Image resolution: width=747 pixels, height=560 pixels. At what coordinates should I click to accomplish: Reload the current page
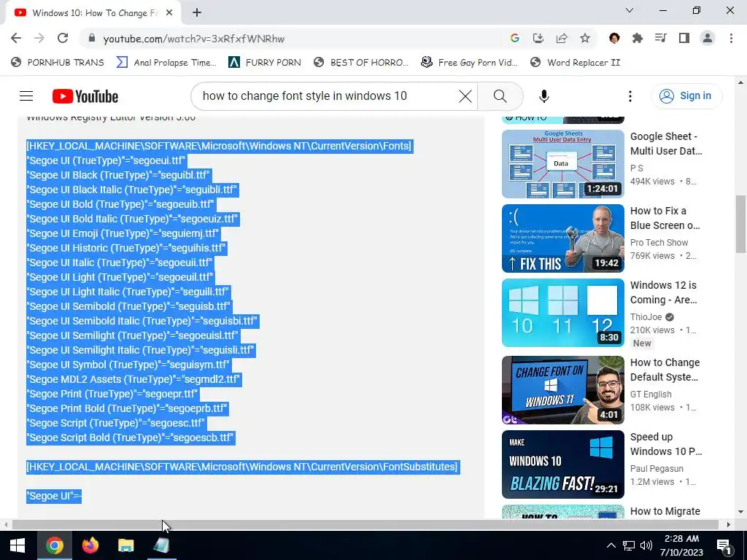click(x=63, y=38)
